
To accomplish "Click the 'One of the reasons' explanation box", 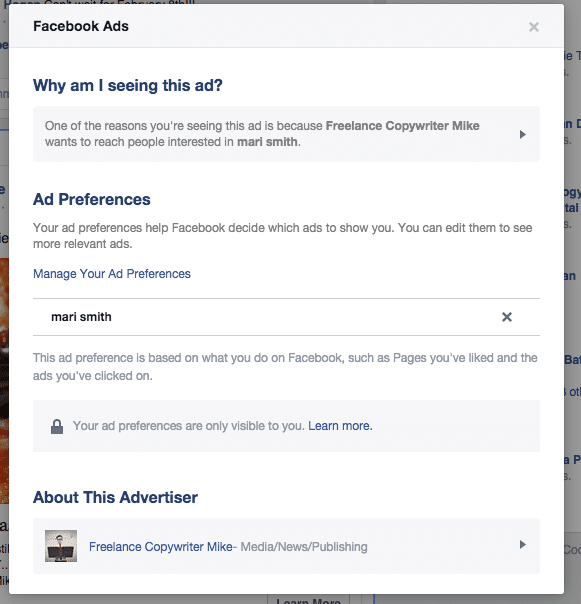I will 286,134.
